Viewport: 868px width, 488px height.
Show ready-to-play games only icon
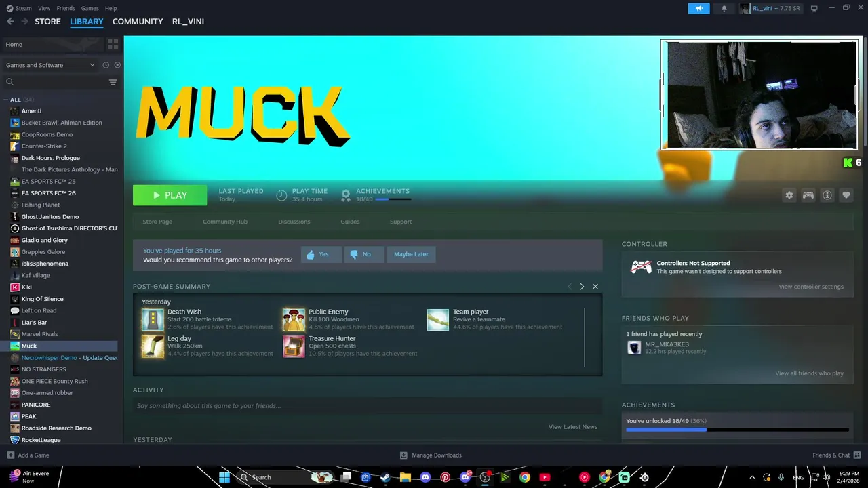(x=117, y=65)
